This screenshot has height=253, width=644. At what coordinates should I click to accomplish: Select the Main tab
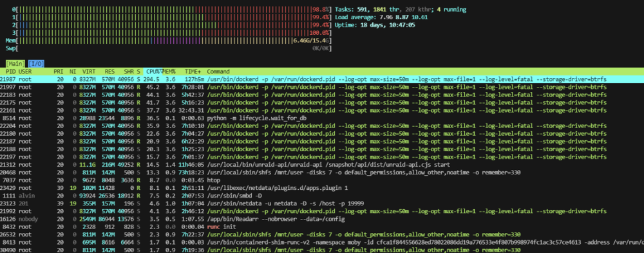point(15,64)
